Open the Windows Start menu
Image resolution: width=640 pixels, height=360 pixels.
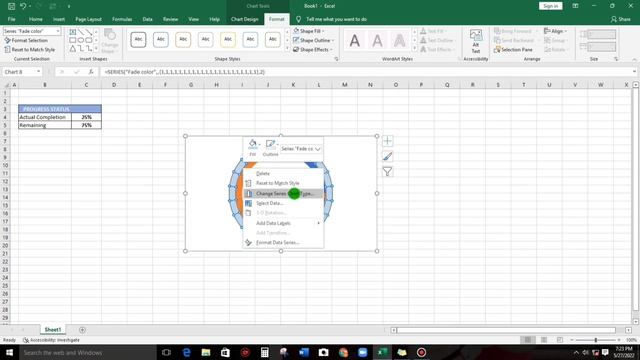click(9, 352)
